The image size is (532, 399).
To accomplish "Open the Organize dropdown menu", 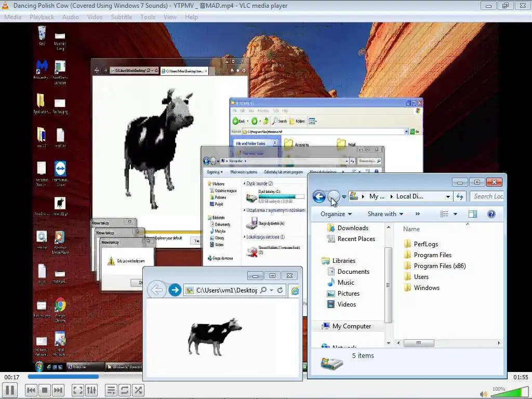I will point(336,214).
